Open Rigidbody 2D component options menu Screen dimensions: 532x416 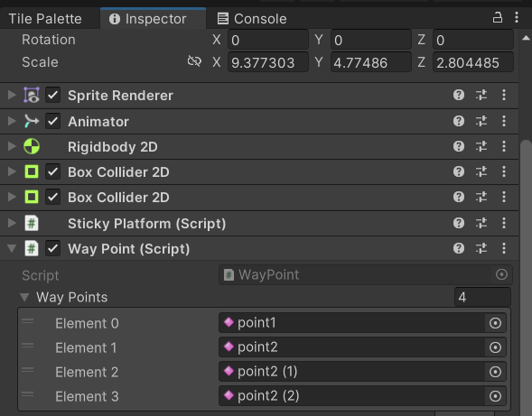point(504,146)
